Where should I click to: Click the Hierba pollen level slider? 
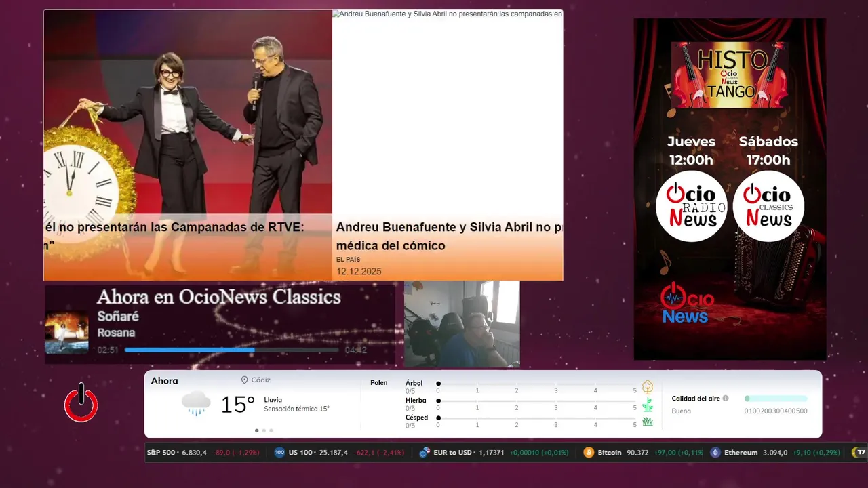[x=537, y=401]
